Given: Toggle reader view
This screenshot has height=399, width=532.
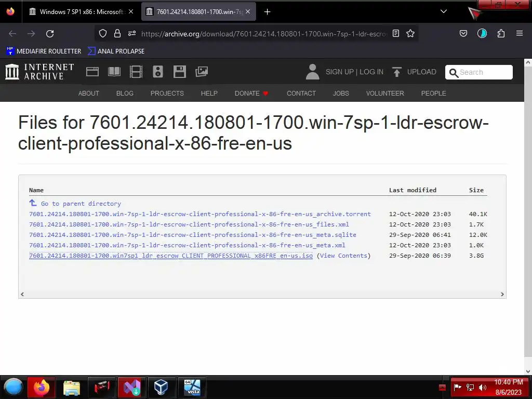Looking at the screenshot, I should click(395, 33).
